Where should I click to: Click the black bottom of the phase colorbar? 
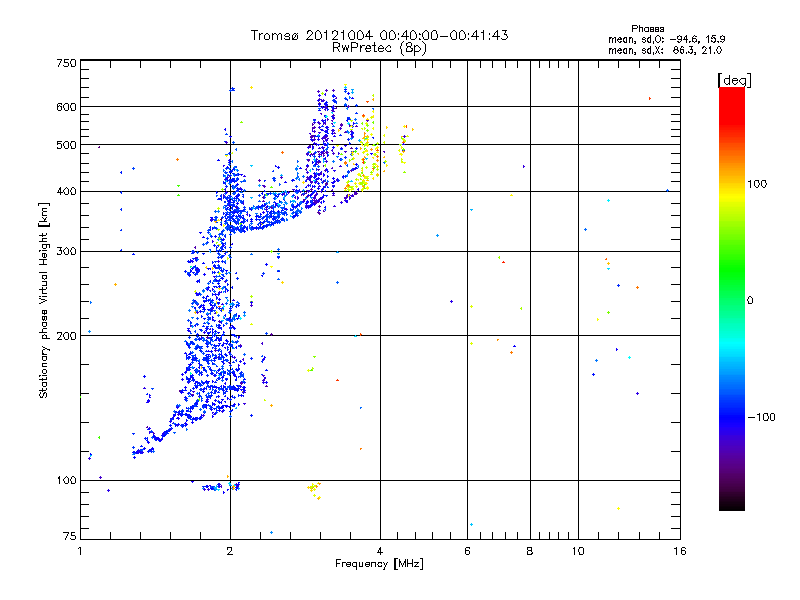coord(732,503)
